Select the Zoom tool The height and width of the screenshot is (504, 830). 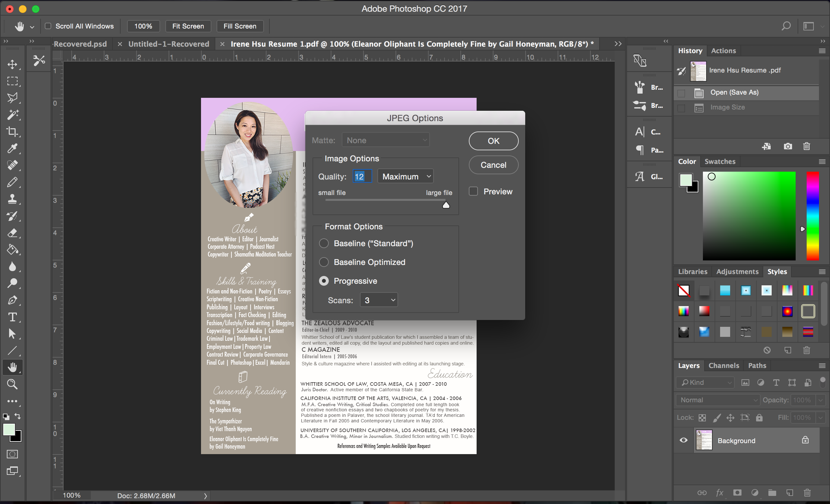coord(12,384)
